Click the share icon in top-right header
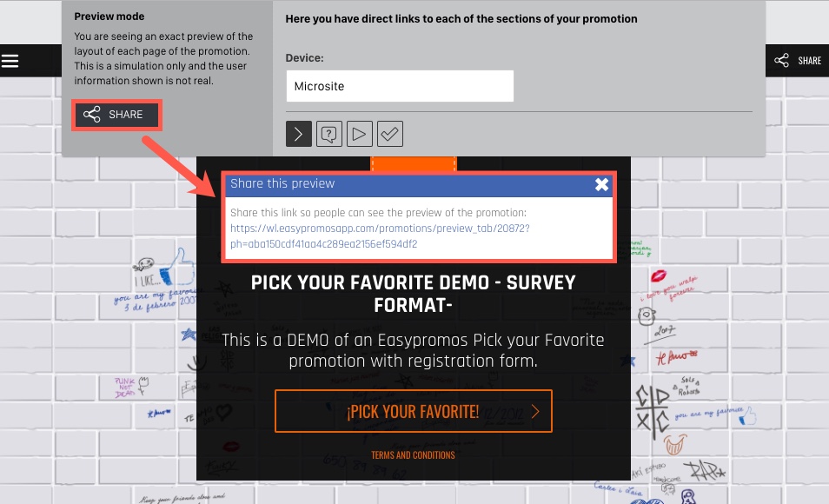Image resolution: width=829 pixels, height=504 pixels. pos(781,60)
